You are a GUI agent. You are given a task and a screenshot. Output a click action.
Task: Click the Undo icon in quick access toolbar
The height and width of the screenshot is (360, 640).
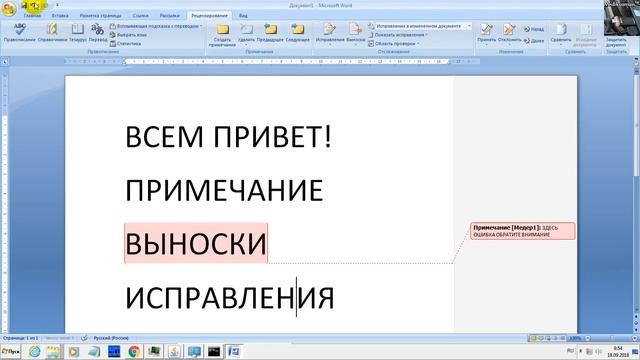pyautogui.click(x=35, y=5)
